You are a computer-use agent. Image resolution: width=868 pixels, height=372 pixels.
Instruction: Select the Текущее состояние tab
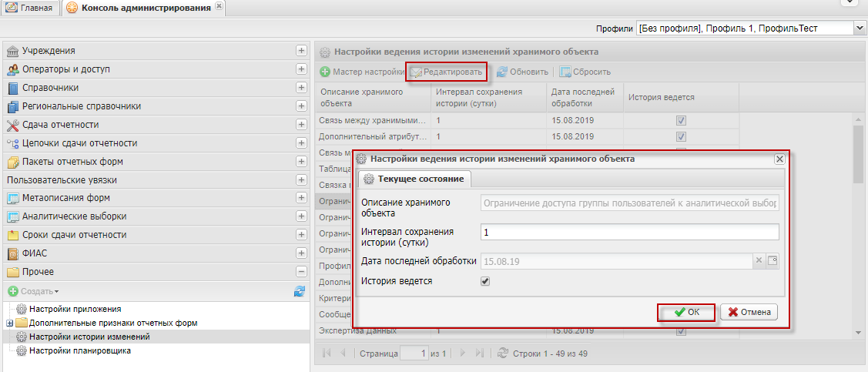click(414, 179)
